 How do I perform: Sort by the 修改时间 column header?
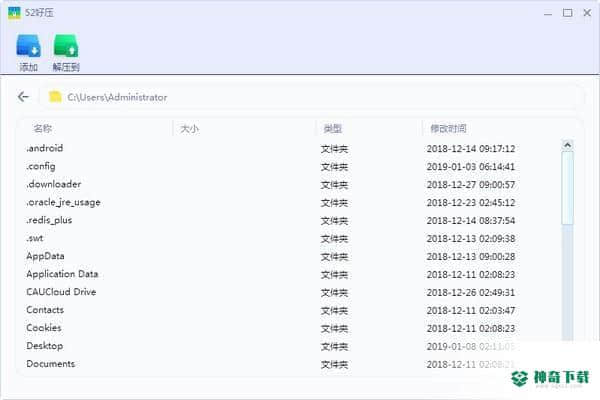coord(448,129)
